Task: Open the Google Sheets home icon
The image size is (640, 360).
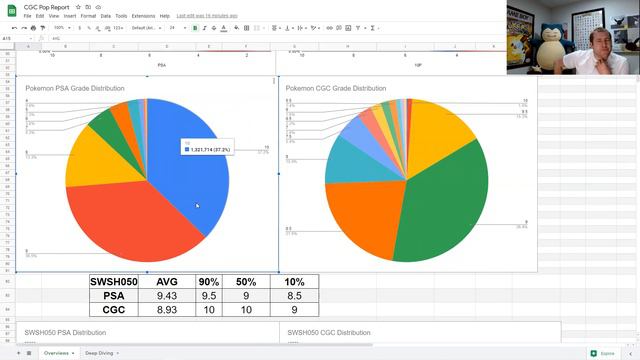Action: (x=12, y=11)
